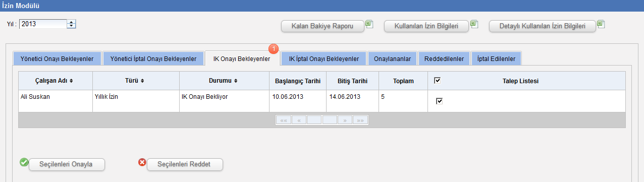Click the Yıllık İzin cell
644x182 pixels.
coord(136,101)
